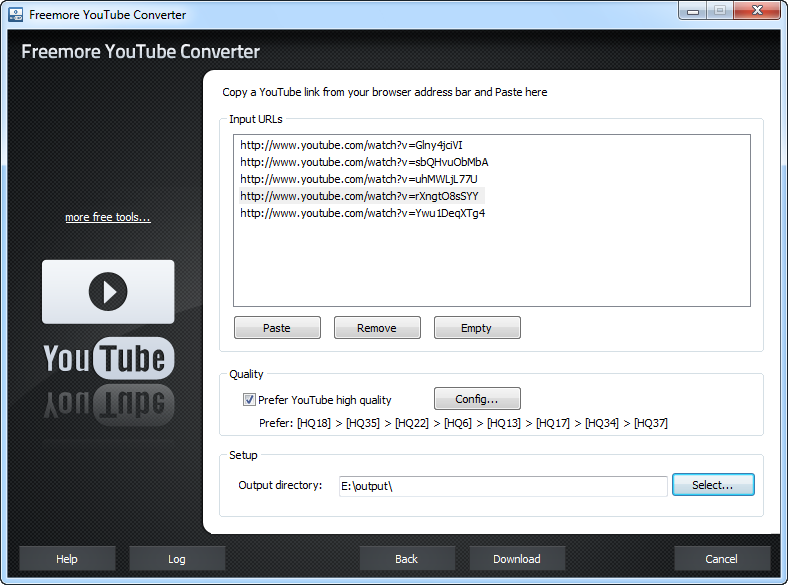Viewport: 788px width, 585px height.
Task: Click the YouTube play logo graphic
Action: point(108,292)
